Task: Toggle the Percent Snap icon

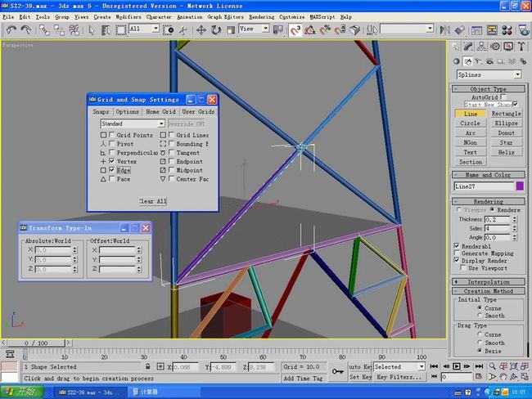Action: click(325, 29)
